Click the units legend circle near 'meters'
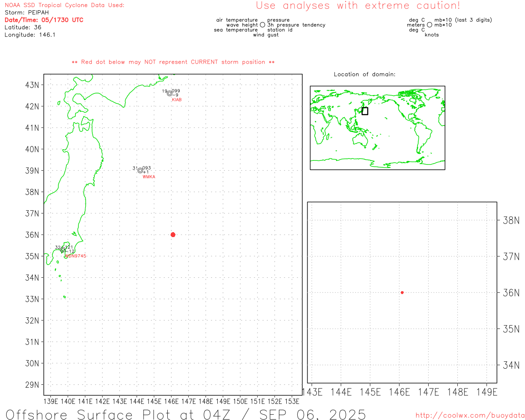This screenshot has width=525, height=420. click(429, 25)
